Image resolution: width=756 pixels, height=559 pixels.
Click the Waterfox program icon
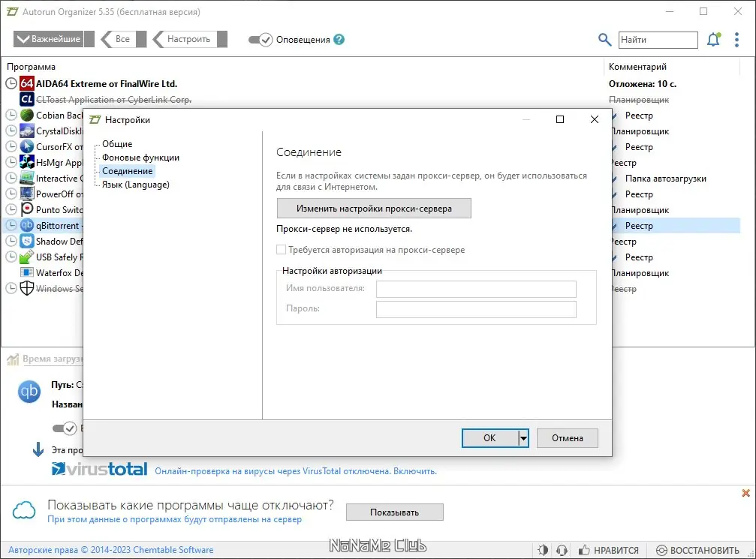coord(26,273)
